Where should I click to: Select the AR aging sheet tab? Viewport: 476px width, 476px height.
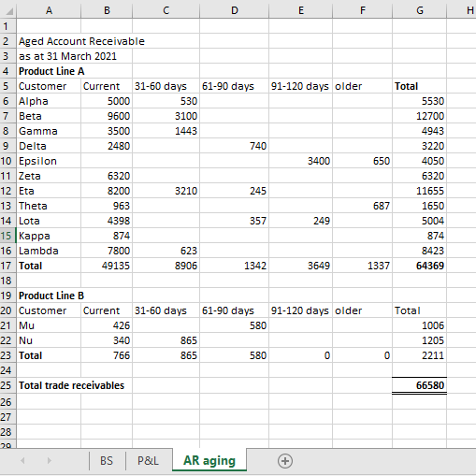[x=209, y=460]
